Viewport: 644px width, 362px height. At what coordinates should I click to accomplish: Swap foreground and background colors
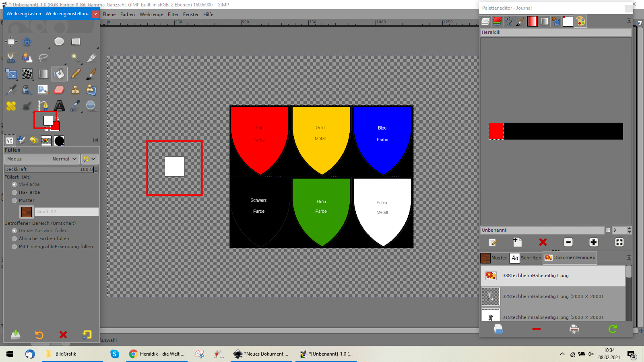[58, 118]
